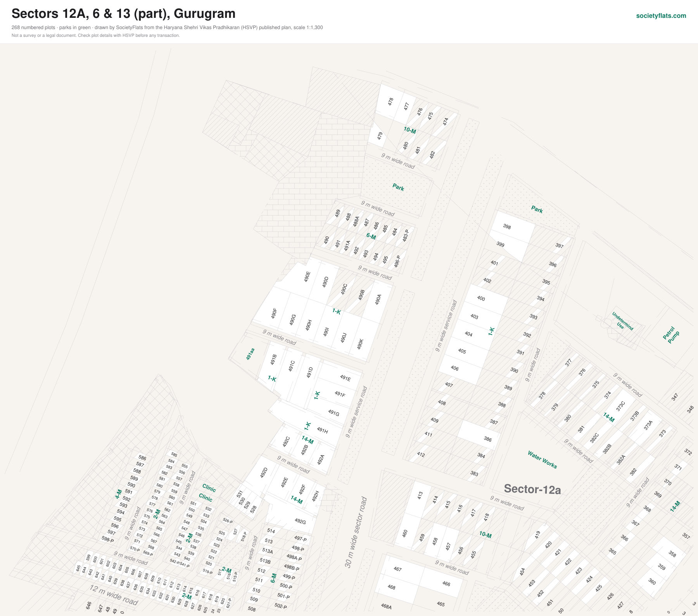Select plot 386

(487, 439)
